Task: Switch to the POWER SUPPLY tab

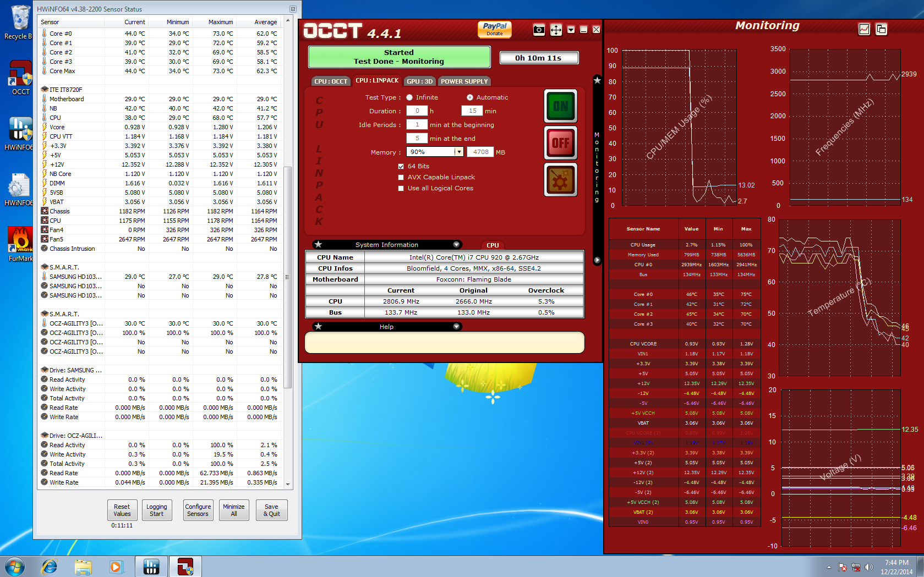Action: pyautogui.click(x=464, y=81)
